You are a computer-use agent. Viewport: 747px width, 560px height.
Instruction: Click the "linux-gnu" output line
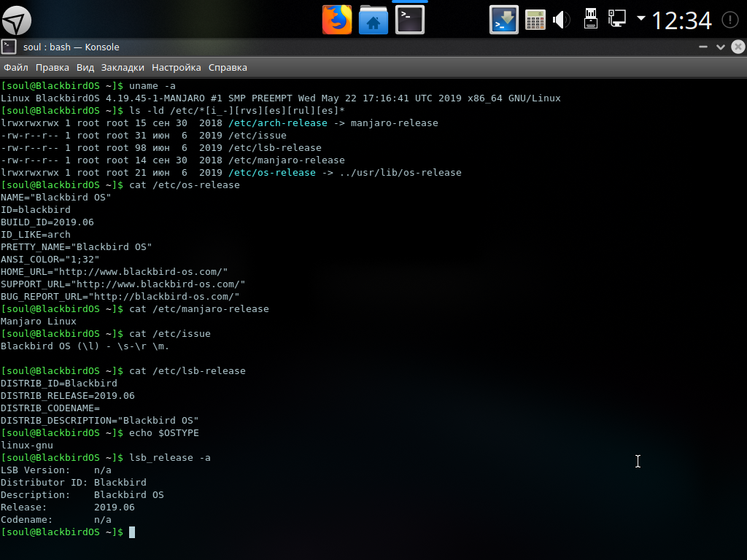pyautogui.click(x=27, y=445)
